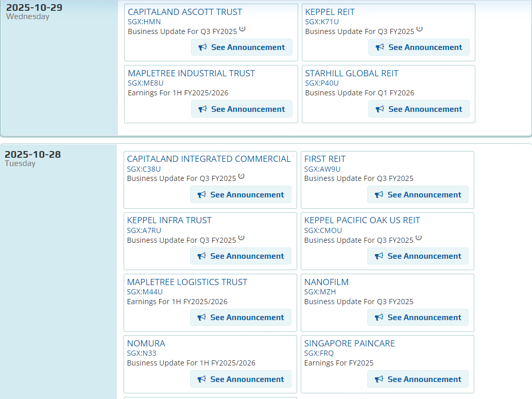Image resolution: width=532 pixels, height=399 pixels.
Task: Click the clock icon beside CapitaLand Ascott Trust's business update
Action: [x=242, y=29]
